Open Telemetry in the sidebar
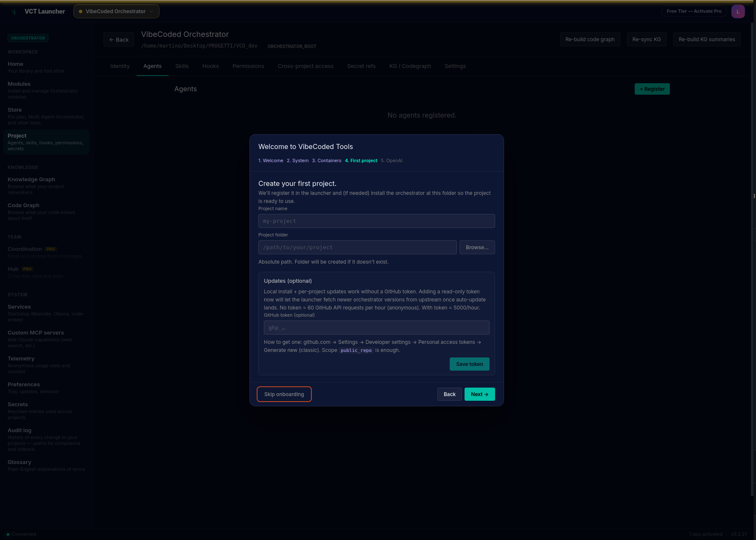The height and width of the screenshot is (540, 756). coord(46,365)
